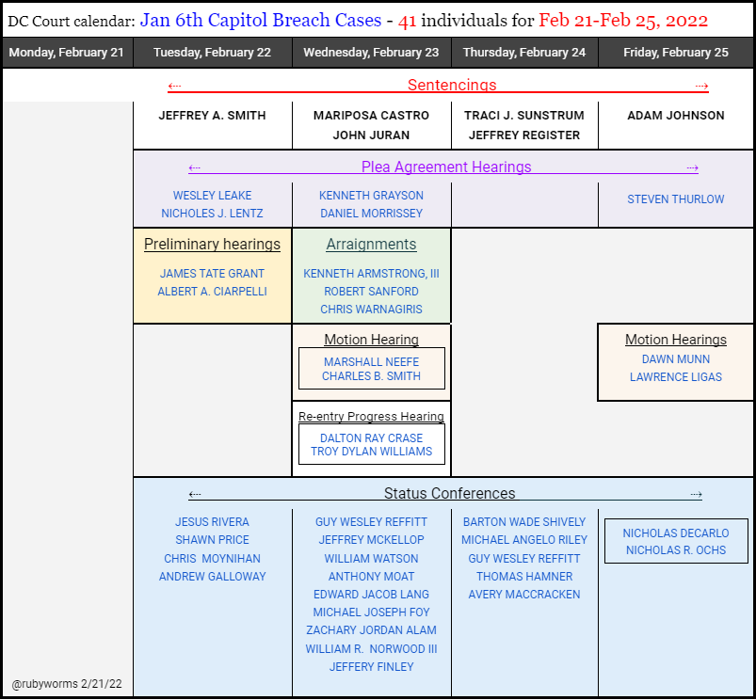Image resolution: width=756 pixels, height=700 pixels.
Task: Click the right arrow beside Sentencings
Action: [x=701, y=85]
